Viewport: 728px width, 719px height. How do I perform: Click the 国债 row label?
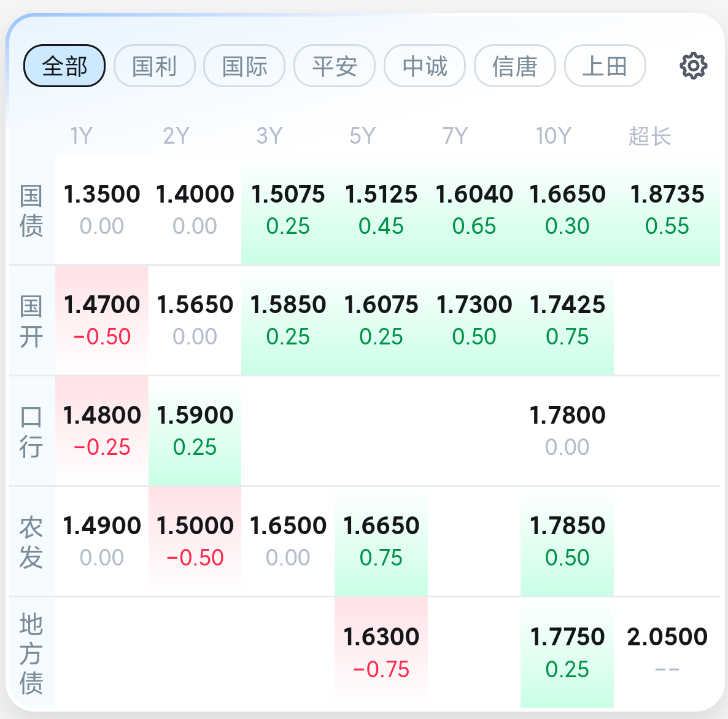[31, 211]
